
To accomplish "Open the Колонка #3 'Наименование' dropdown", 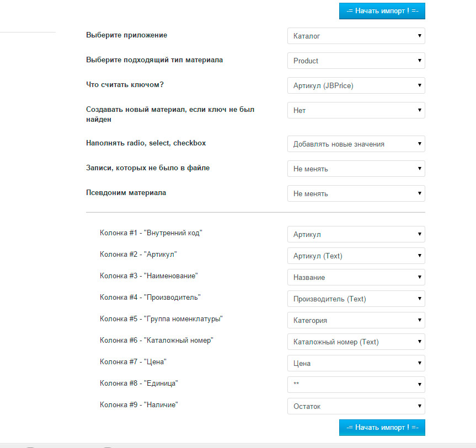I will click(x=356, y=277).
